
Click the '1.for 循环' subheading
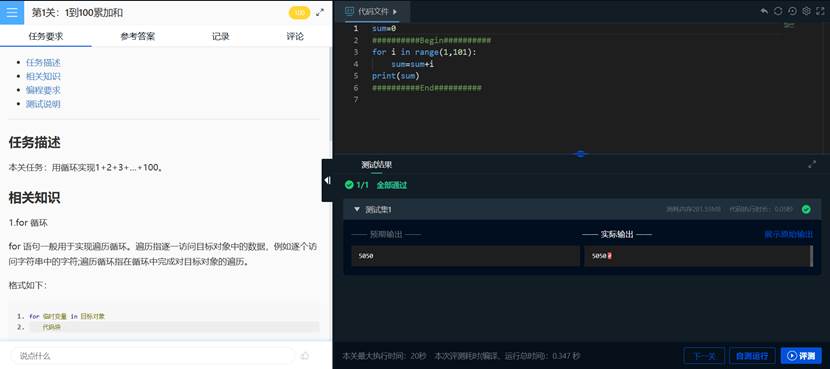point(28,223)
